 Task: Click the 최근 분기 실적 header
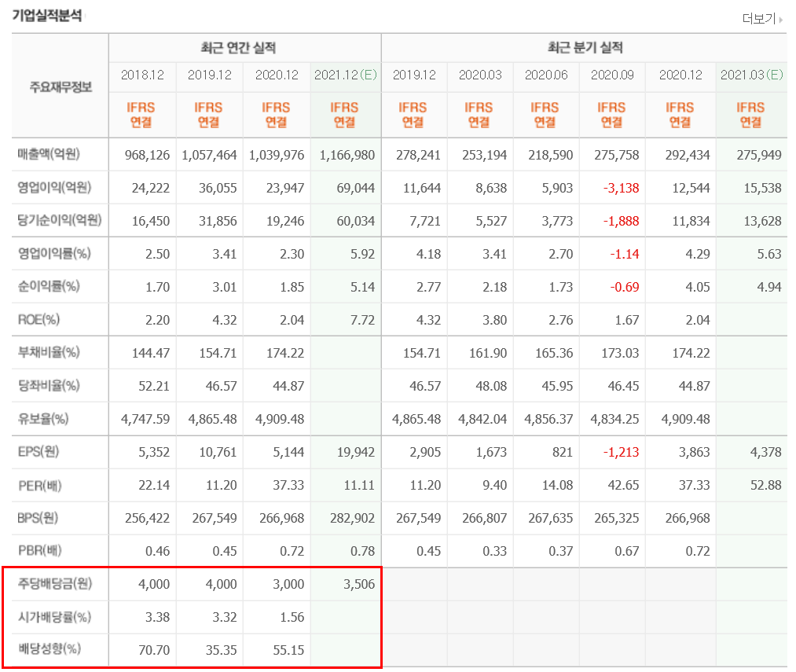pyautogui.click(x=585, y=48)
